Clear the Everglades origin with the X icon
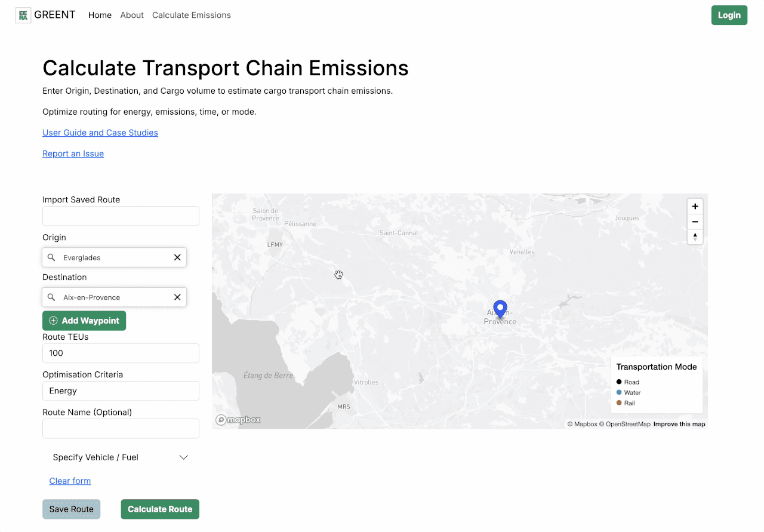 [x=177, y=257]
